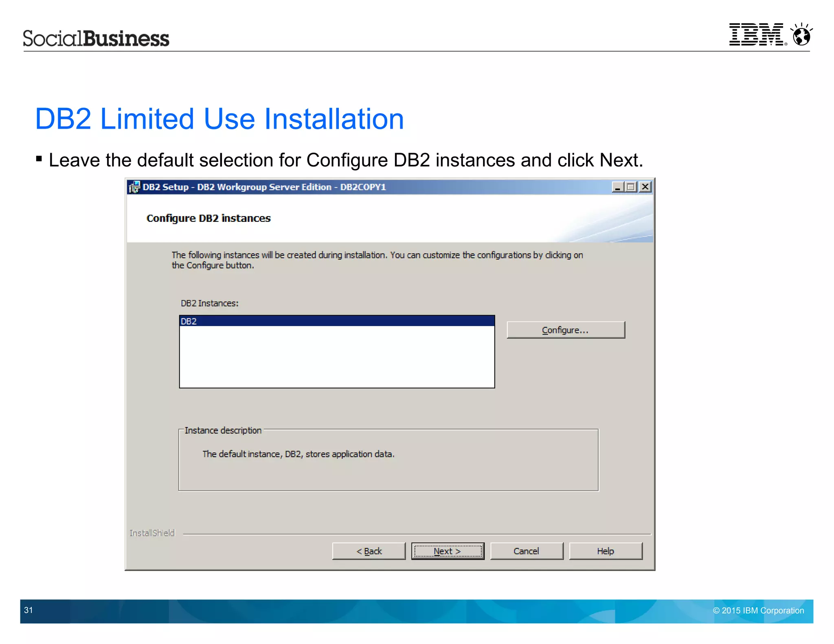
Task: Click the empty area of DB2 Instances listbox
Action: (337, 357)
